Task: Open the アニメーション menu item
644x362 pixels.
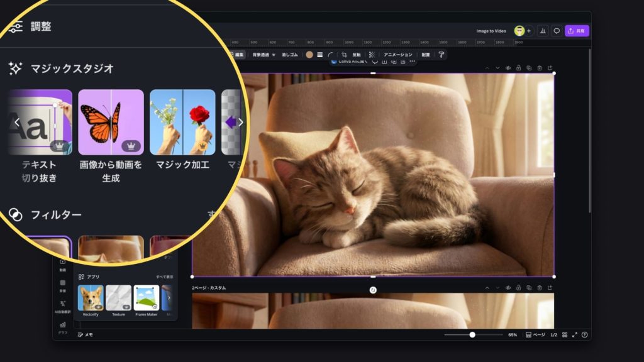Action: pos(398,55)
